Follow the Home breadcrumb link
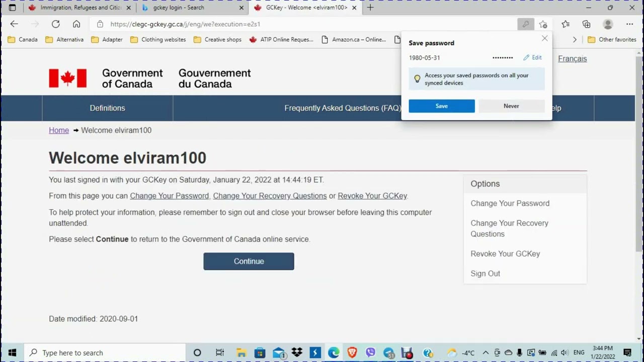Screen dimensions: 644x362 coord(59,130)
